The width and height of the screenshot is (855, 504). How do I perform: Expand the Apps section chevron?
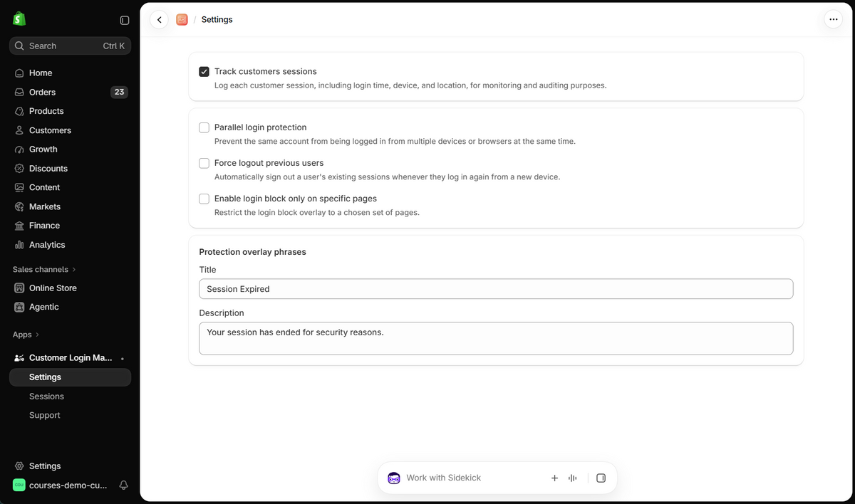click(x=37, y=335)
